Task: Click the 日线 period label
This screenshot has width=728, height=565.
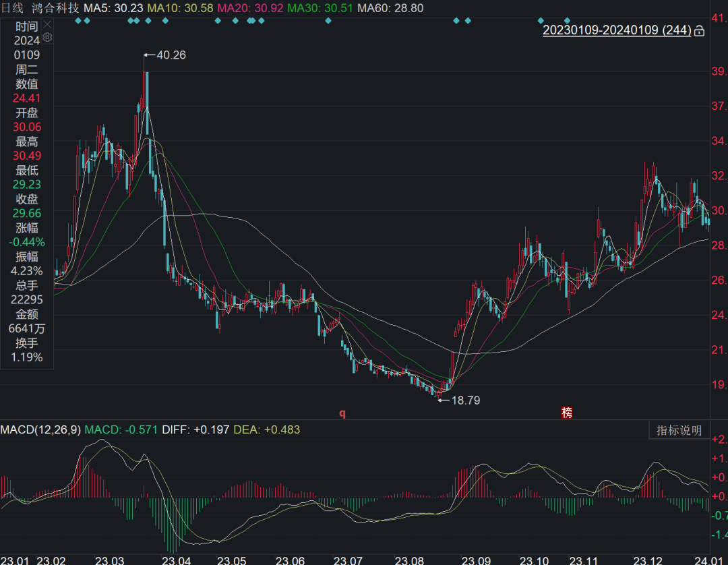Action: pyautogui.click(x=12, y=8)
